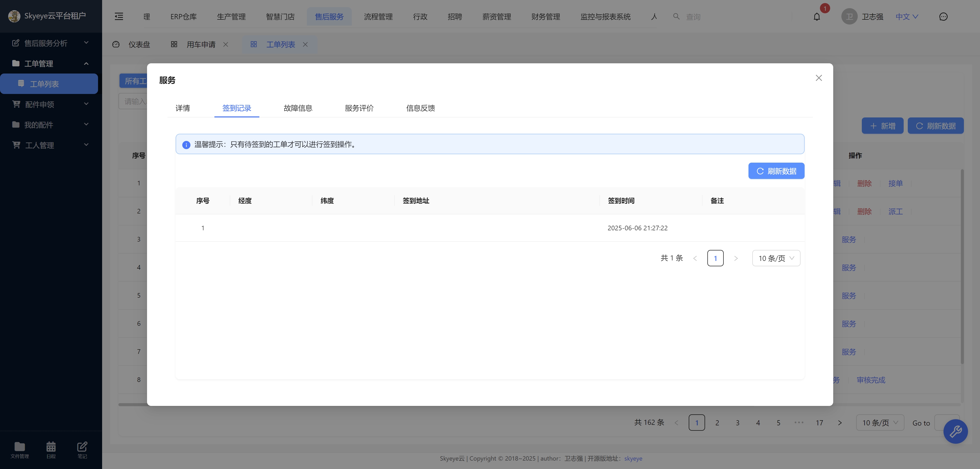This screenshot has width=980, height=469.
Task: Open background list 10 条/页 page-size dropdown
Action: click(880, 423)
